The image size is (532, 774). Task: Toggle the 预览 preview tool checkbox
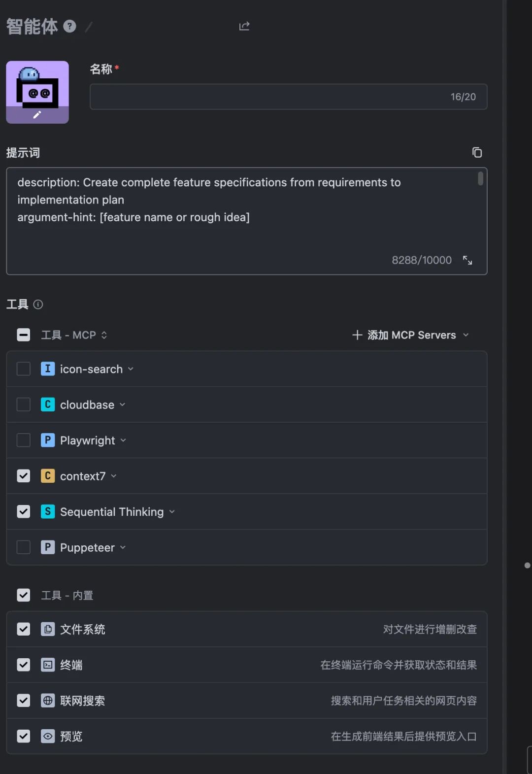(24, 736)
